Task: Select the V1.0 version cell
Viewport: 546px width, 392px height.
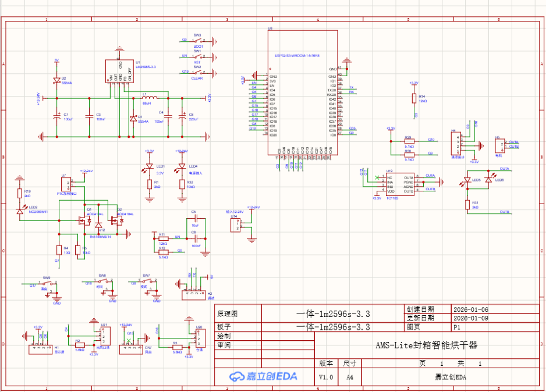Action: (326, 377)
